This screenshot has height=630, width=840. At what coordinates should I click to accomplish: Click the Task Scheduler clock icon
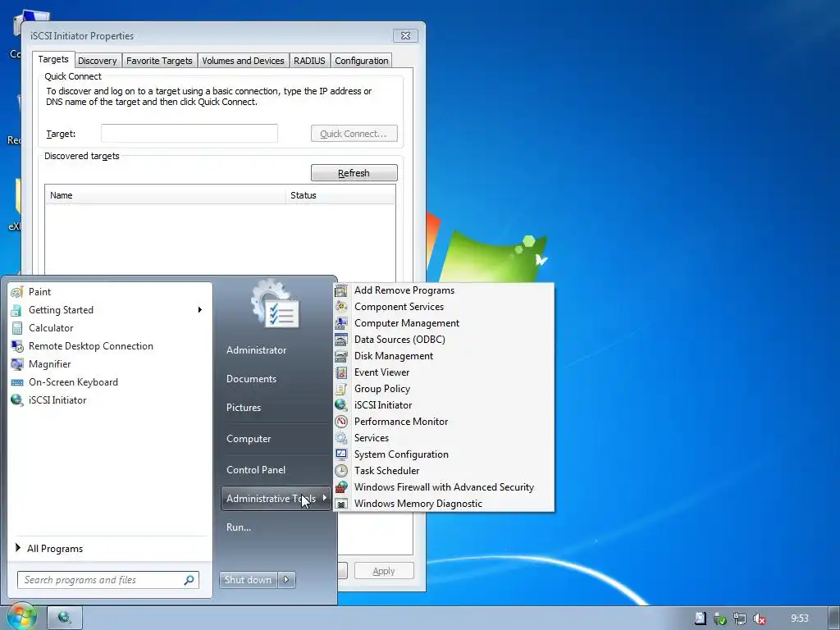341,471
